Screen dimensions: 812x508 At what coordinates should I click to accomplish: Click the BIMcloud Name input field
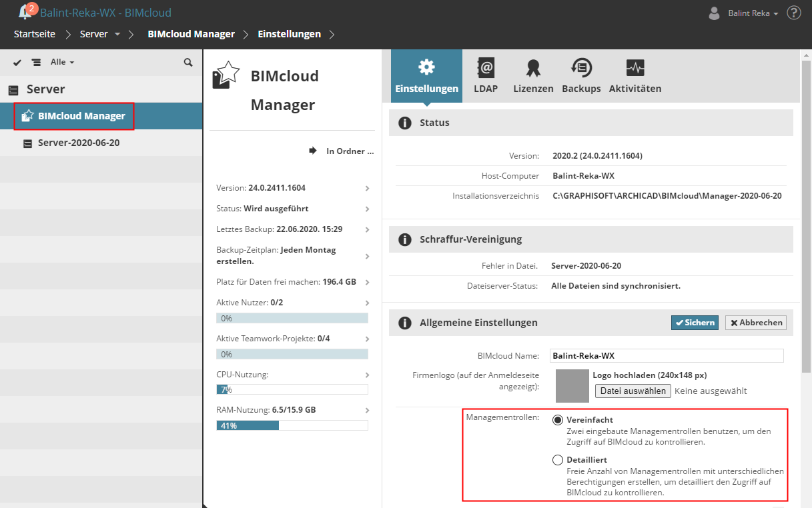667,356
